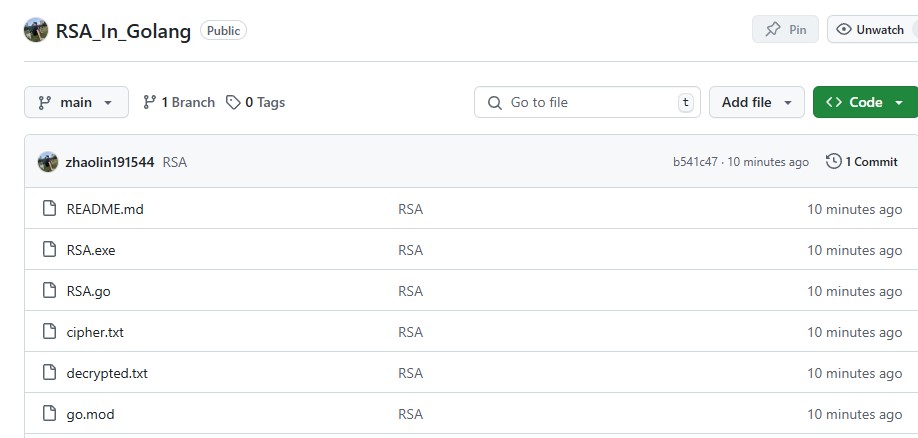Screen dimensions: 918x438
Task: Click the zhaolin191544 commit author avatar
Action: (x=47, y=161)
